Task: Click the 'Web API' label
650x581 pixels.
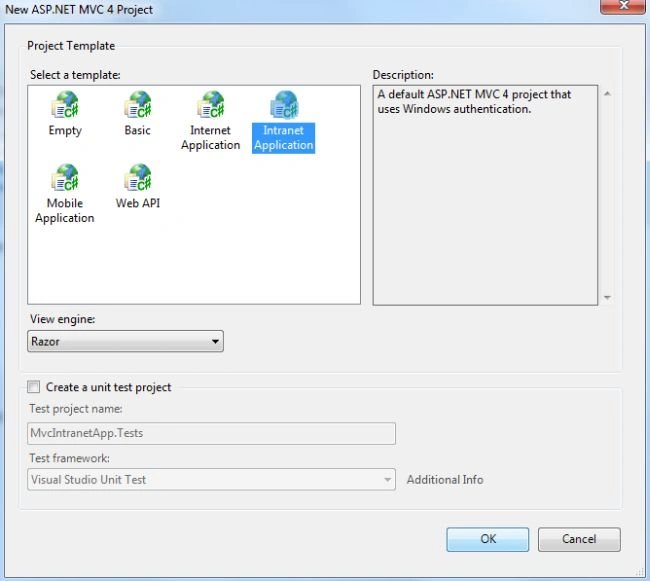Action: tap(138, 203)
